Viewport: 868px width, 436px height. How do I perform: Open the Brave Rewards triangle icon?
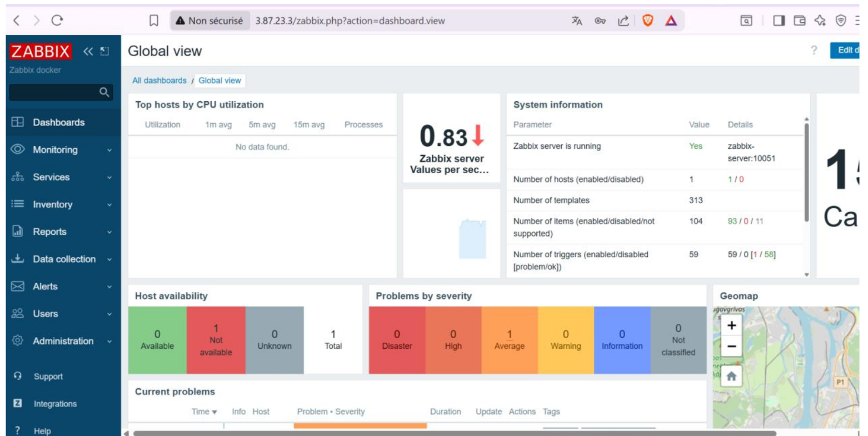671,21
